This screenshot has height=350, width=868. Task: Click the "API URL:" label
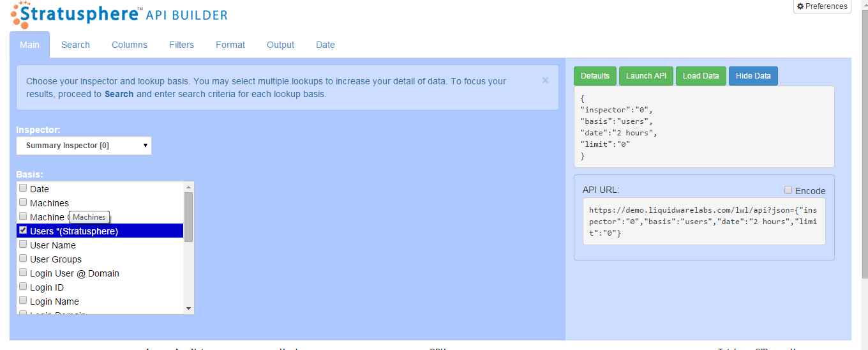tap(601, 190)
